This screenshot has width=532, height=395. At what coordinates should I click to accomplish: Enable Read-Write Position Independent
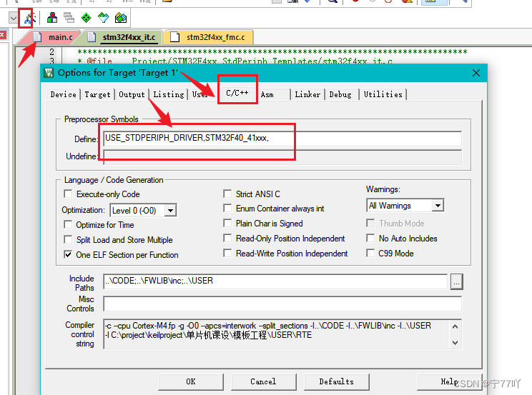pyautogui.click(x=227, y=254)
